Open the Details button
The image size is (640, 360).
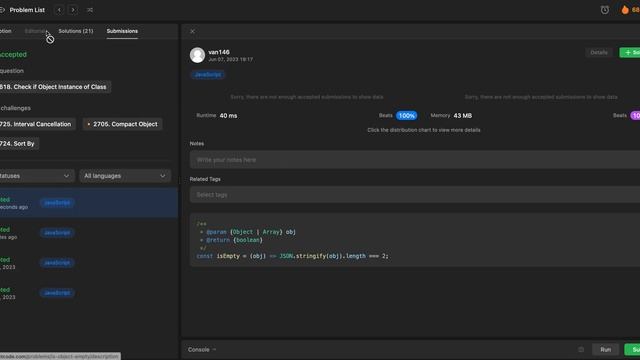[599, 52]
